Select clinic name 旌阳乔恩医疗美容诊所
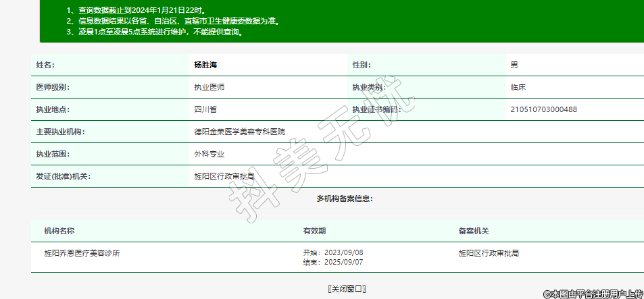Screen dimensions: 644x299 pyautogui.click(x=82, y=254)
